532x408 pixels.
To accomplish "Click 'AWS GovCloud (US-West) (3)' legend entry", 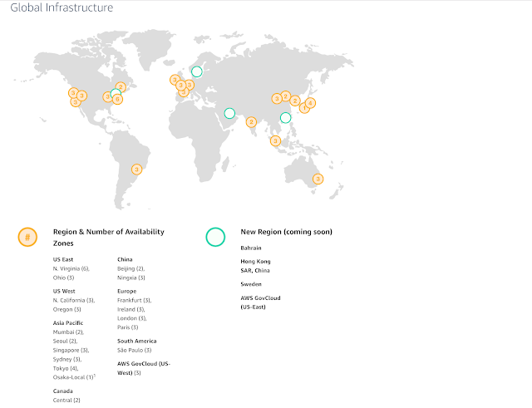I will point(144,368).
